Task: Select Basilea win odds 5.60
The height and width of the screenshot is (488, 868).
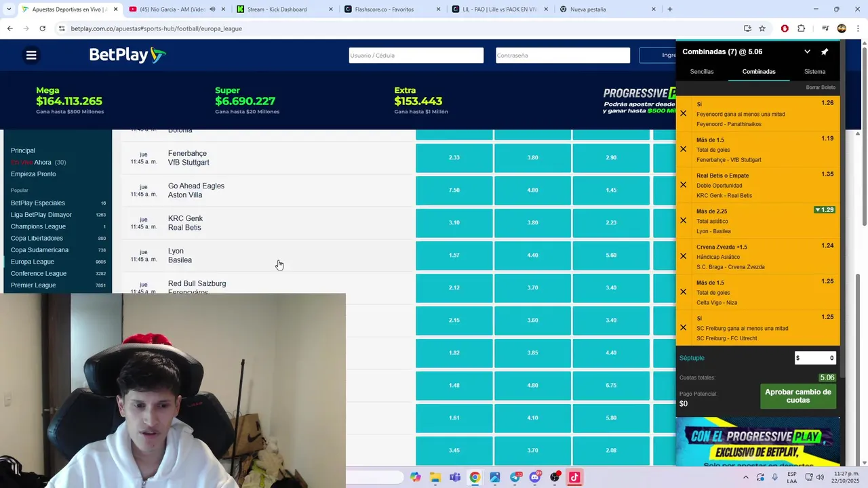Action: tap(611, 255)
